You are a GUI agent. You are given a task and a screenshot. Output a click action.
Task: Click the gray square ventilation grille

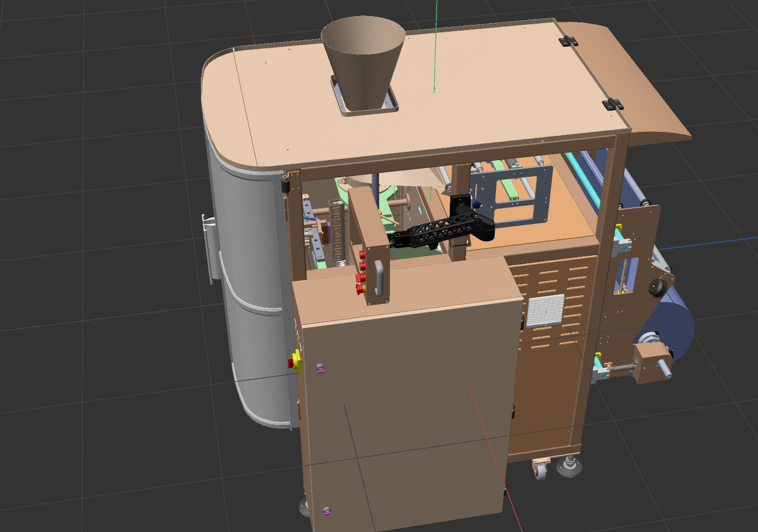click(x=544, y=311)
